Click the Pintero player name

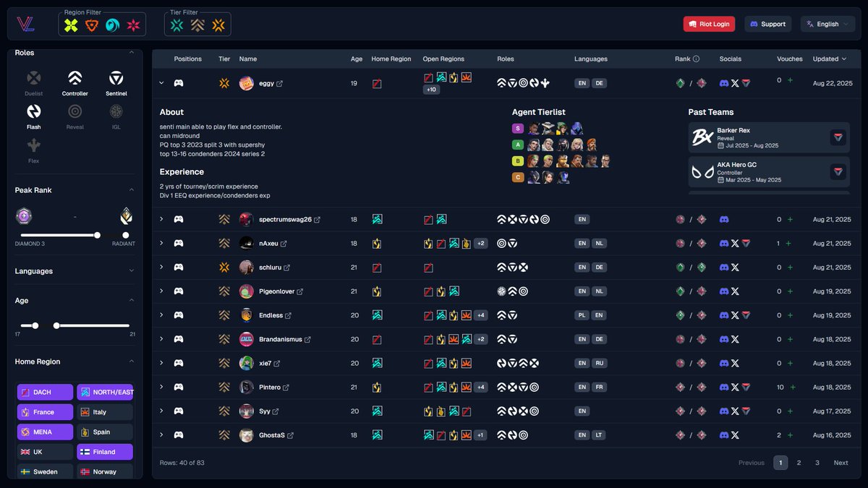tap(270, 388)
